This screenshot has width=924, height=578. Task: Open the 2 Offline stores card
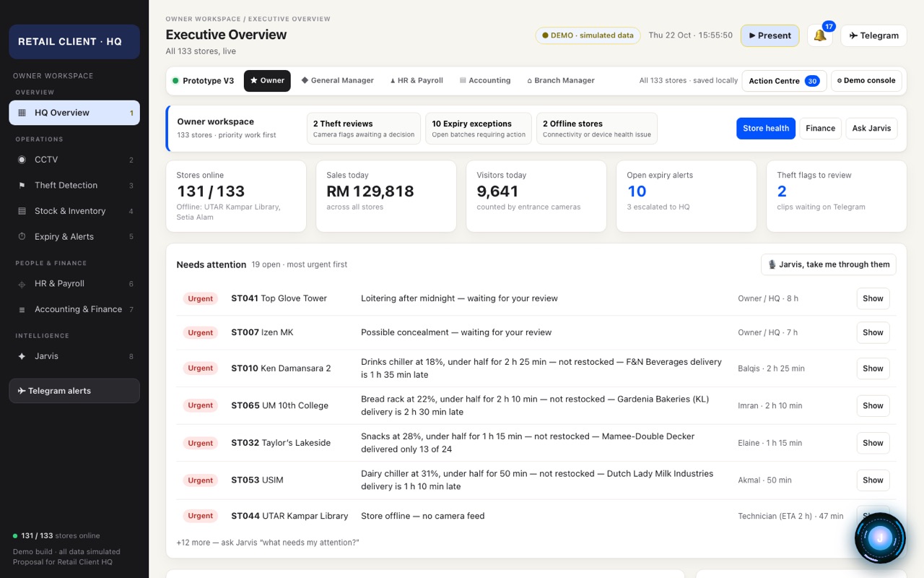coord(597,129)
